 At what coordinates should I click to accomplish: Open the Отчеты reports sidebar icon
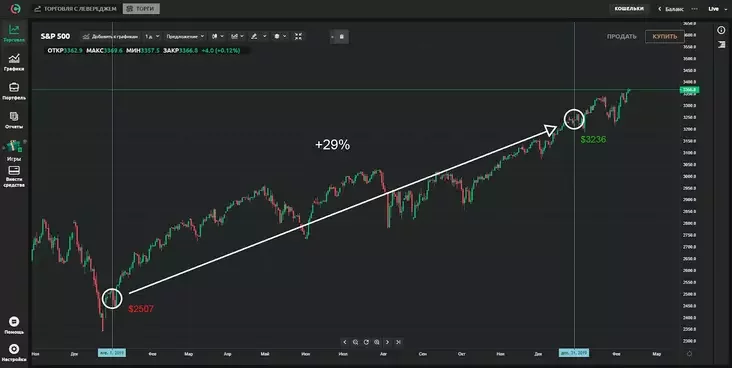(14, 120)
